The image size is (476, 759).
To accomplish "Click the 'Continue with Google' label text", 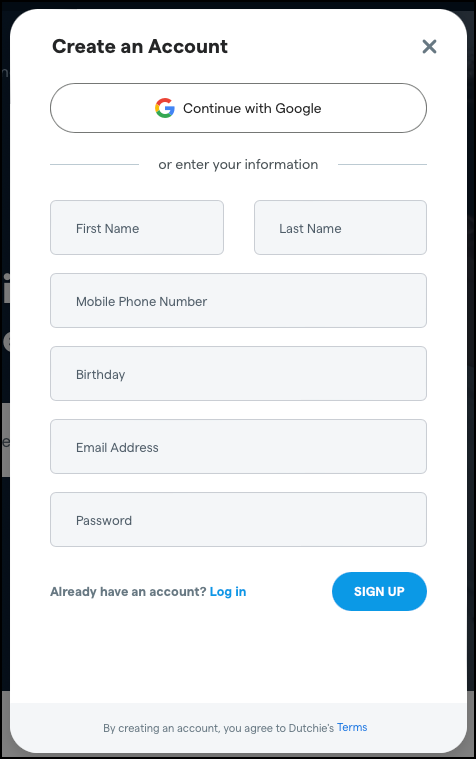I will point(252,108).
